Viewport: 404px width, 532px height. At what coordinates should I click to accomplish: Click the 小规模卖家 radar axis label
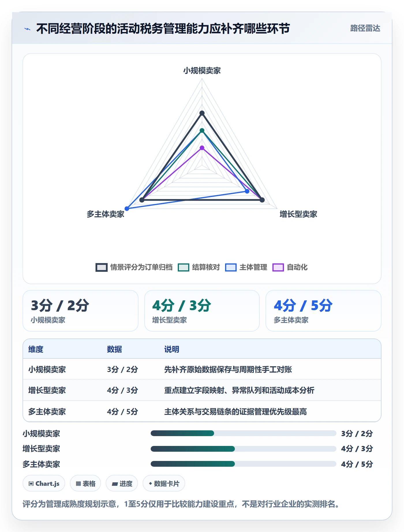(x=202, y=71)
